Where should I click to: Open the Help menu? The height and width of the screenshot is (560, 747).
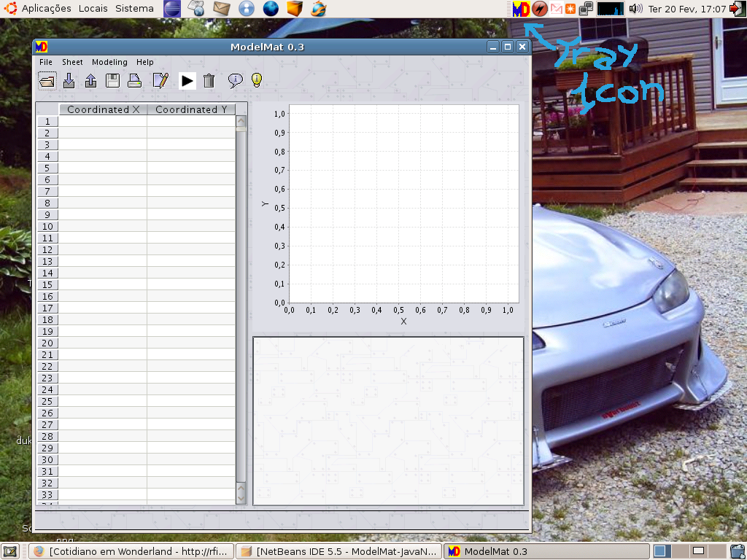pos(145,62)
